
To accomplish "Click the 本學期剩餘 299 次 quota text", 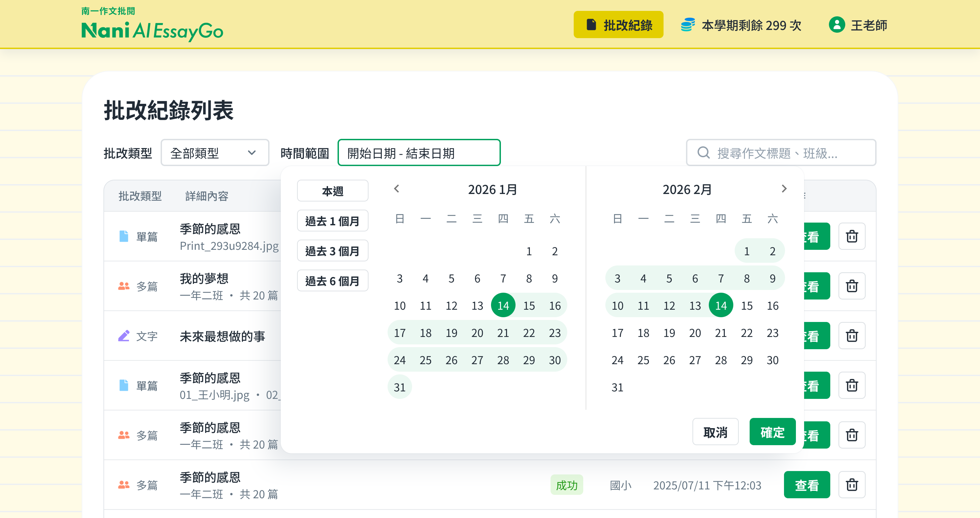I will pos(751,26).
